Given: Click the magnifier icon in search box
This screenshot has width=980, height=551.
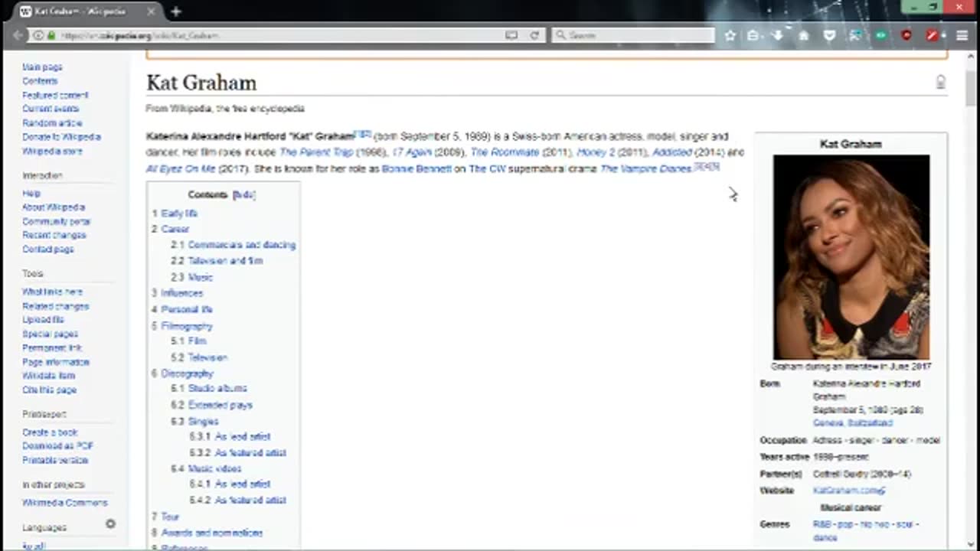Looking at the screenshot, I should [560, 35].
